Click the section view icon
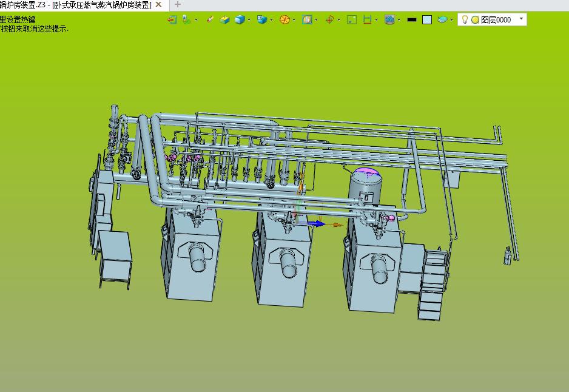 click(307, 19)
